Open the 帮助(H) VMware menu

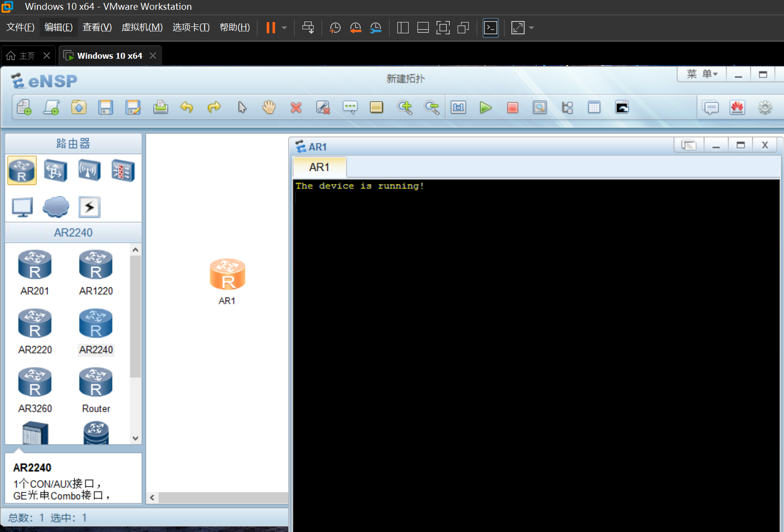(x=234, y=27)
